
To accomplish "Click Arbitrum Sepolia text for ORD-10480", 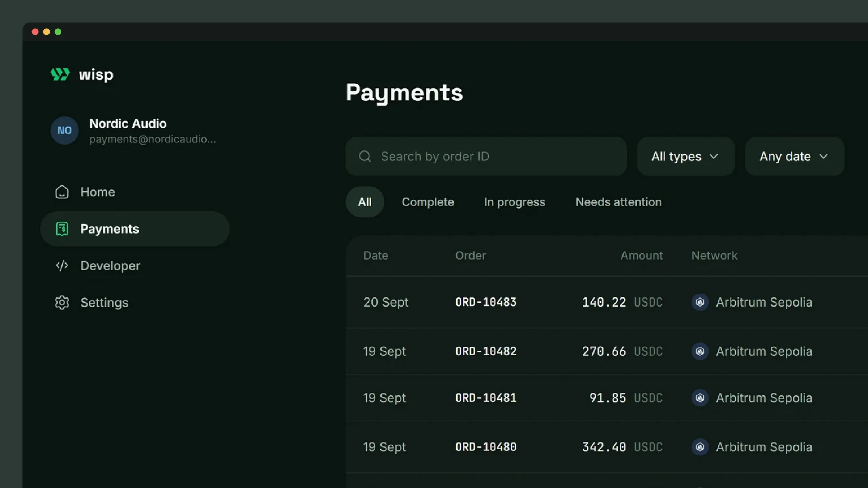I will (x=764, y=447).
